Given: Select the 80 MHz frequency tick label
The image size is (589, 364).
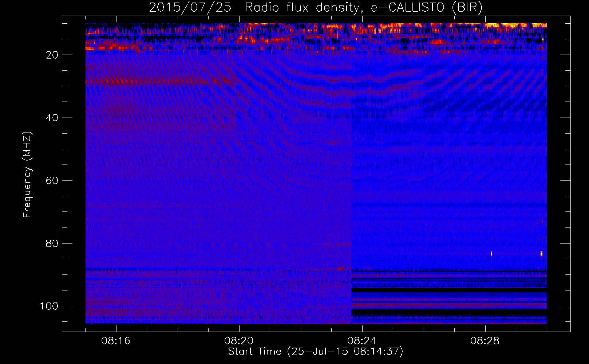Looking at the screenshot, I should 52,244.
